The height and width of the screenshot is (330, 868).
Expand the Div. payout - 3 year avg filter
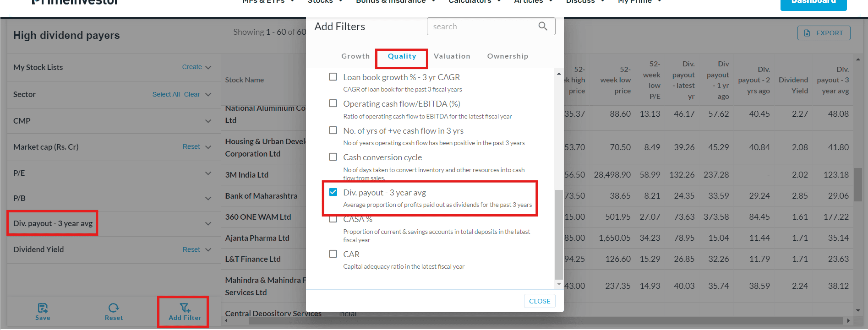(208, 223)
